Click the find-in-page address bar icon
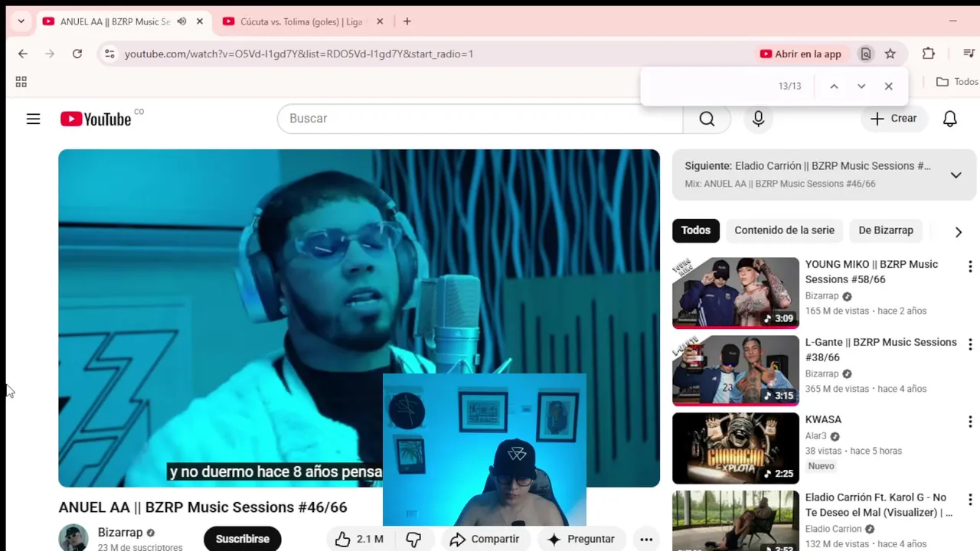The image size is (980, 551). pos(866,54)
